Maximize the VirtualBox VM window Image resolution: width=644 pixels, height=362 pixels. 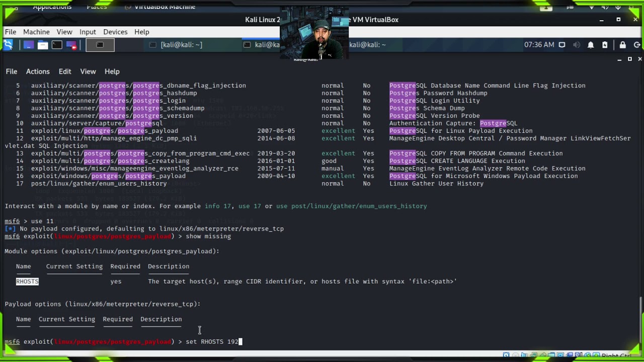click(x=618, y=20)
